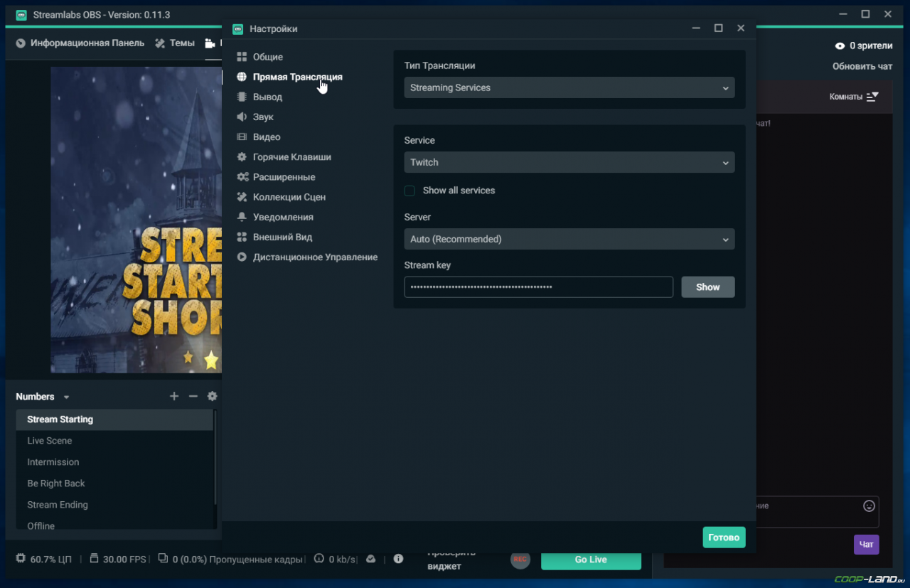Click the info circle icon in status bar

point(398,559)
